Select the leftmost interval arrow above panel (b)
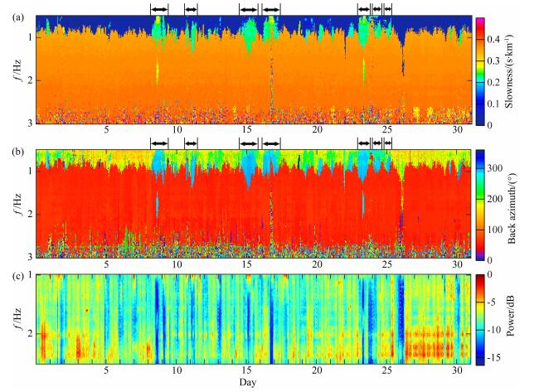The image size is (534, 392). [158, 143]
